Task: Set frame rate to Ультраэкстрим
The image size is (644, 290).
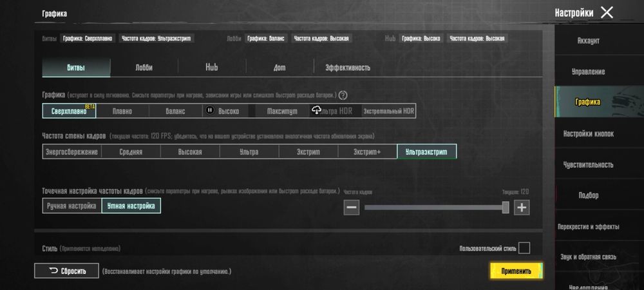Action: click(x=427, y=151)
